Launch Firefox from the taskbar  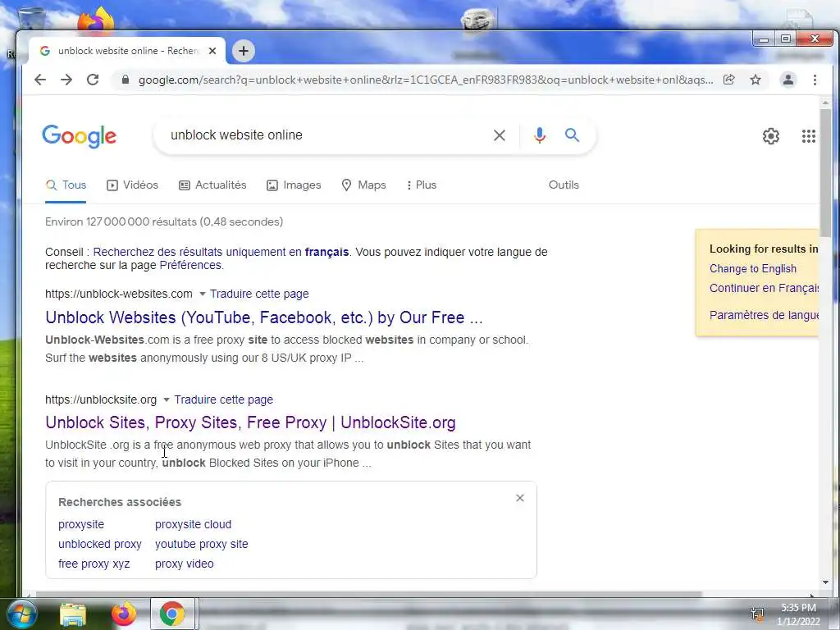pyautogui.click(x=123, y=614)
